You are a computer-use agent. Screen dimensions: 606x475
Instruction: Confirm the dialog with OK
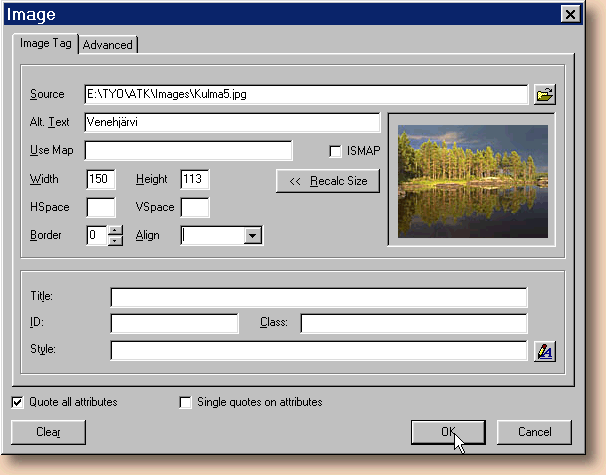click(448, 432)
